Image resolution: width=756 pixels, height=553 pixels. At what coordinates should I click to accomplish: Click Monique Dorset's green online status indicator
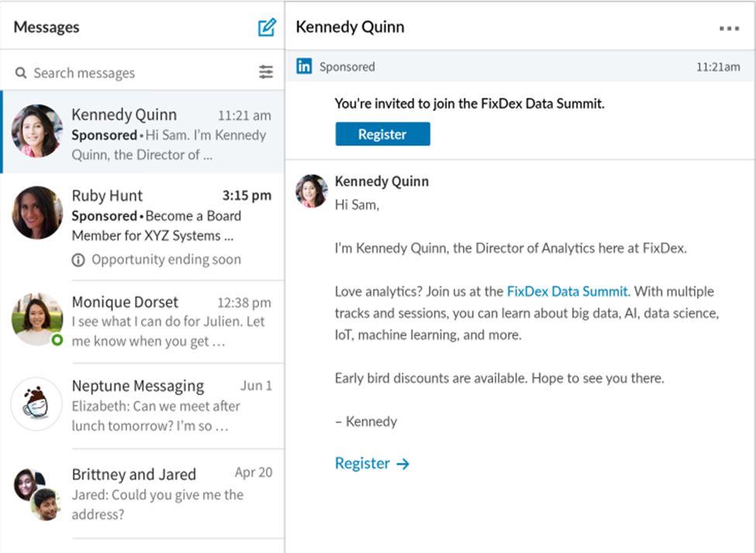pos(57,340)
